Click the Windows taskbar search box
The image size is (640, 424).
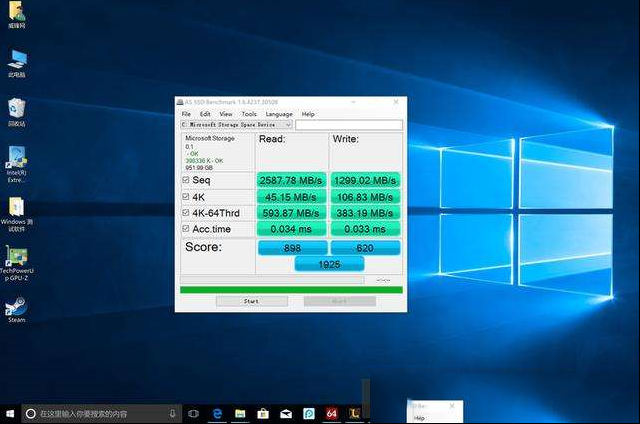(x=102, y=414)
